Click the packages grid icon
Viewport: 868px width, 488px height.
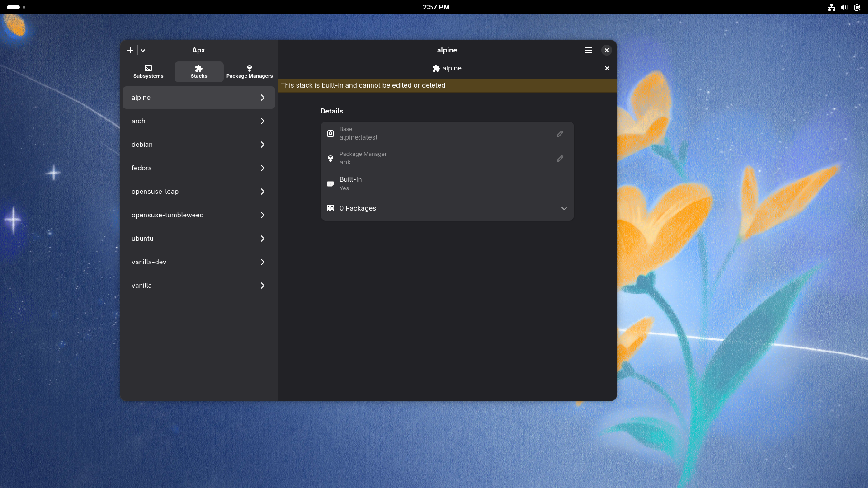pos(330,208)
